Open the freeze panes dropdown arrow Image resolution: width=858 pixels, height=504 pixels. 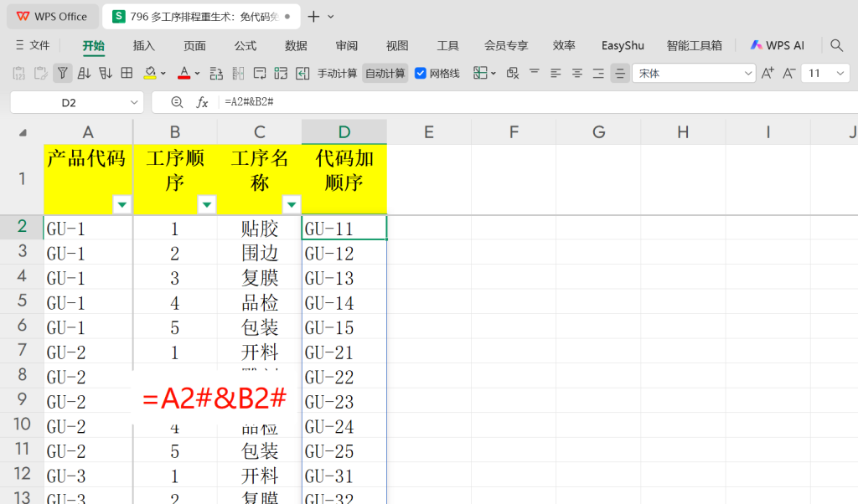pyautogui.click(x=494, y=73)
